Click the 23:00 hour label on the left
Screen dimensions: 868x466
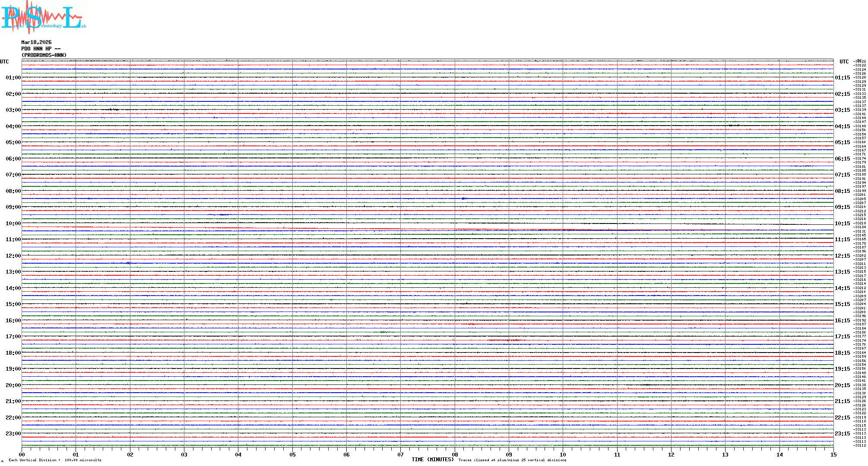13,434
